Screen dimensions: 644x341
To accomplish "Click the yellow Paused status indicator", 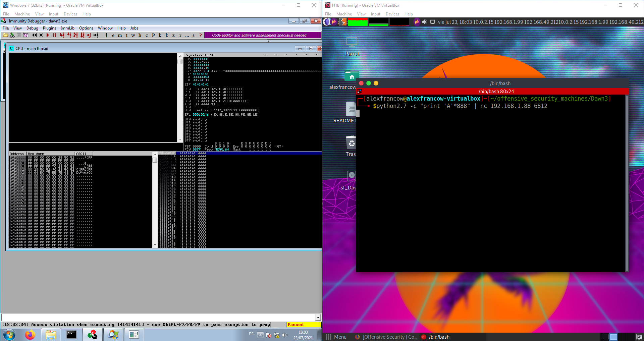I will (x=304, y=325).
